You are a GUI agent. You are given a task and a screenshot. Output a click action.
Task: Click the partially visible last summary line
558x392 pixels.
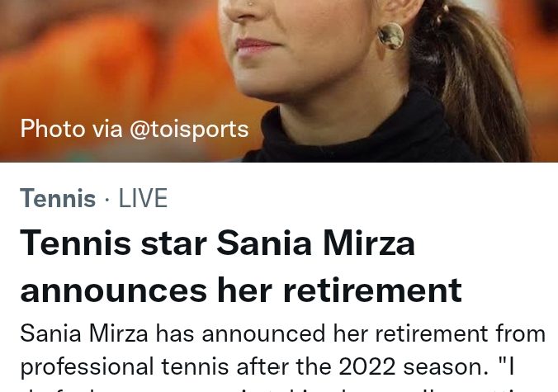[282, 387]
